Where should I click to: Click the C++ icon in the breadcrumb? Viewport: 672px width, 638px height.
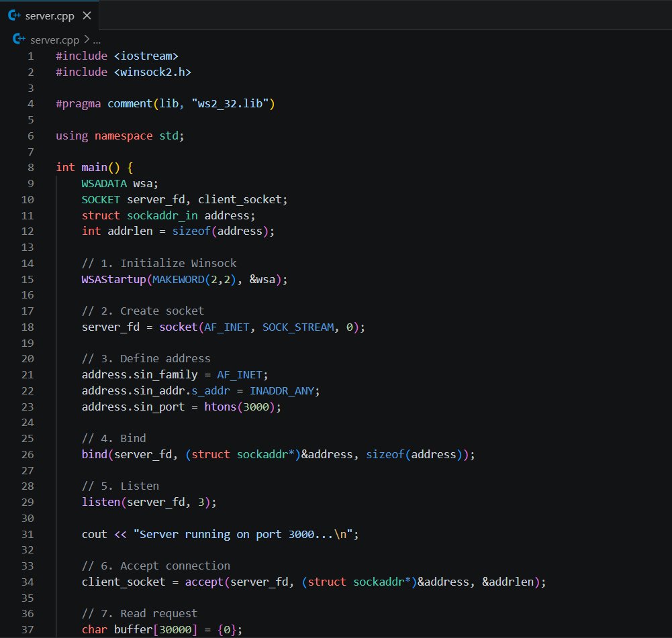click(19, 40)
